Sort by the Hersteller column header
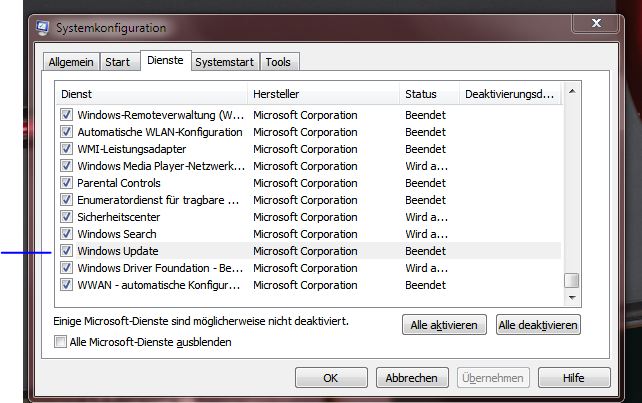642x403 pixels. pos(323,94)
